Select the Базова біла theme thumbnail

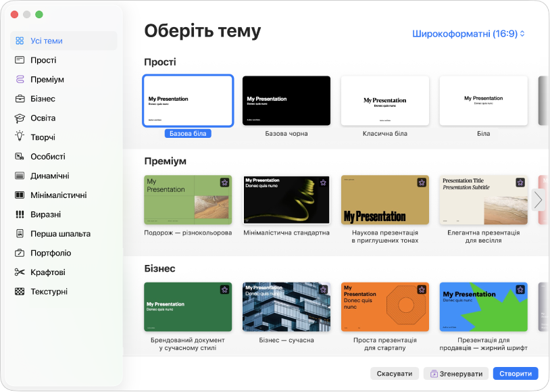click(188, 101)
